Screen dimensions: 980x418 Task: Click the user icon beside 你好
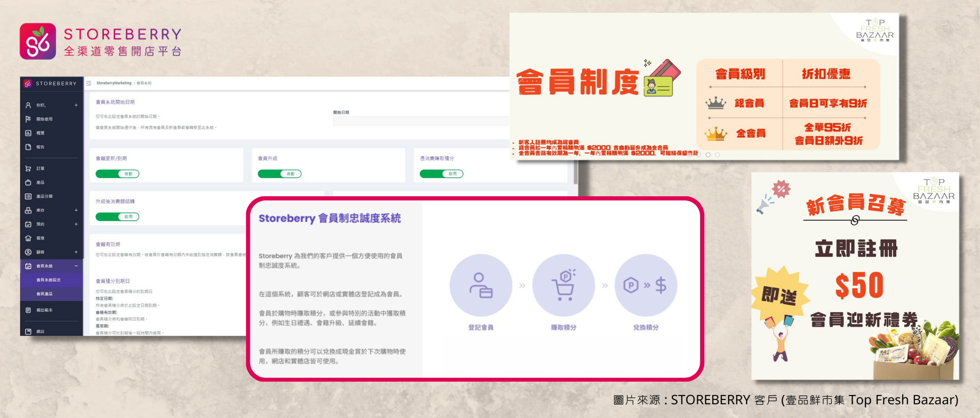pos(28,105)
